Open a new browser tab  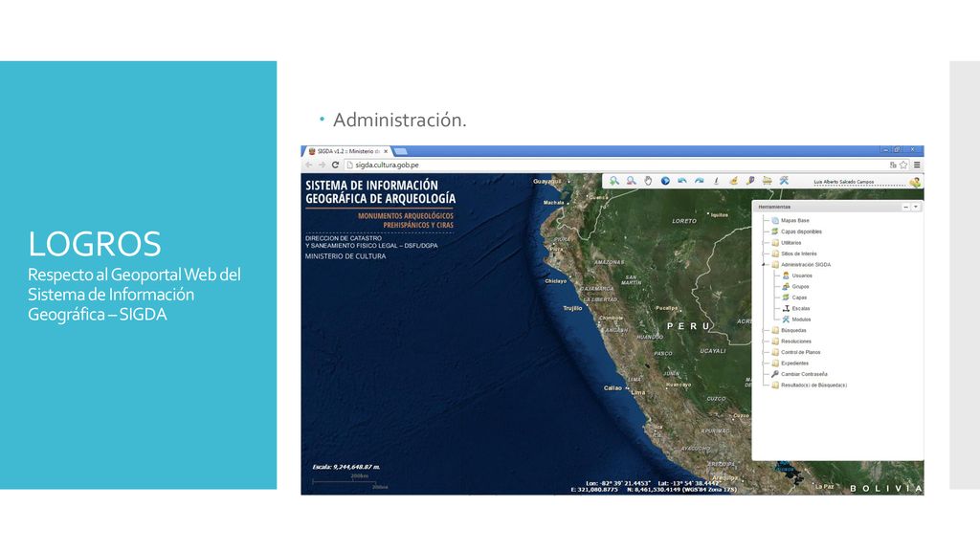click(x=401, y=151)
